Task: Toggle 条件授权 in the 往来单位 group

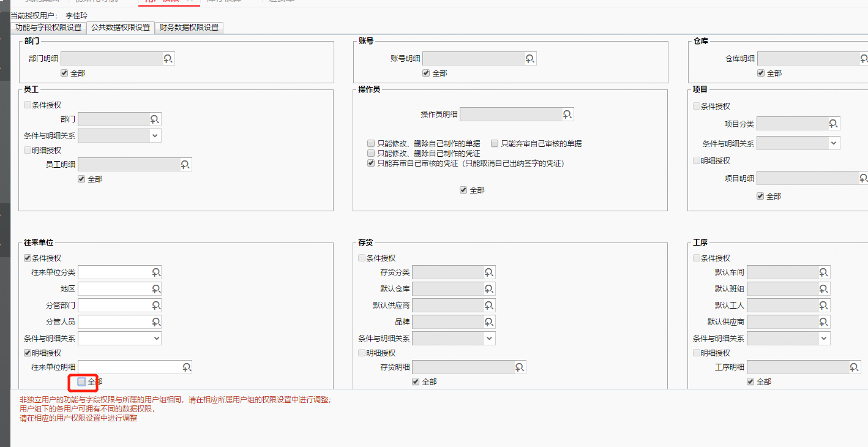Action: coord(28,258)
